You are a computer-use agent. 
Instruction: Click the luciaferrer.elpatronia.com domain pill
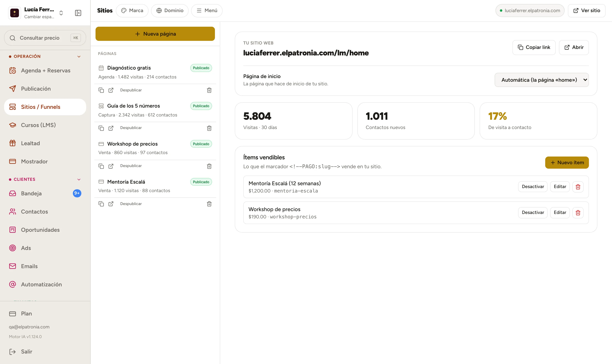coord(530,11)
